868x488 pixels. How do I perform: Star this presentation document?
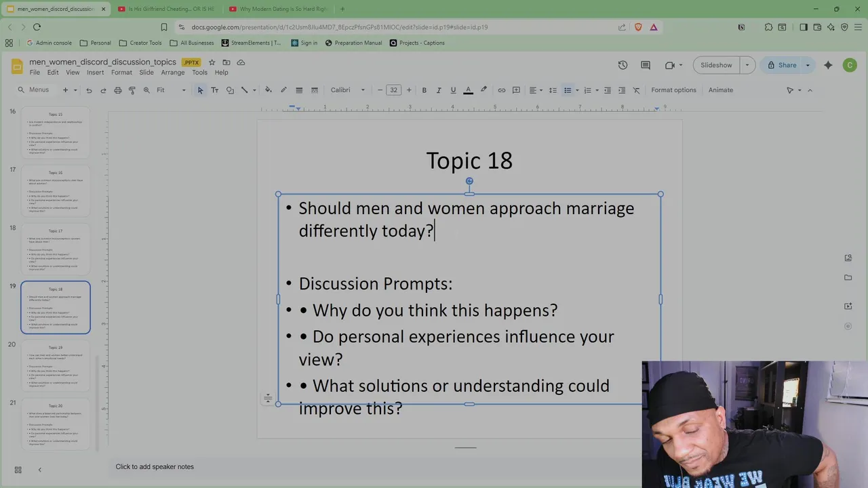pos(212,62)
